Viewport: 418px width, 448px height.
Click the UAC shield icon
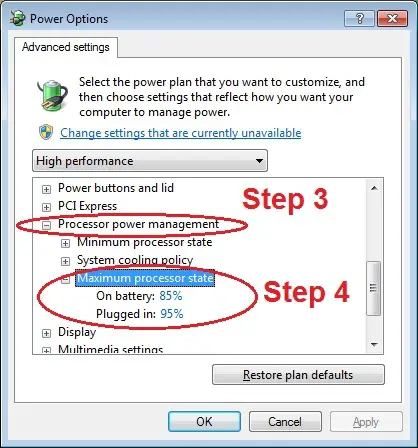click(46, 132)
